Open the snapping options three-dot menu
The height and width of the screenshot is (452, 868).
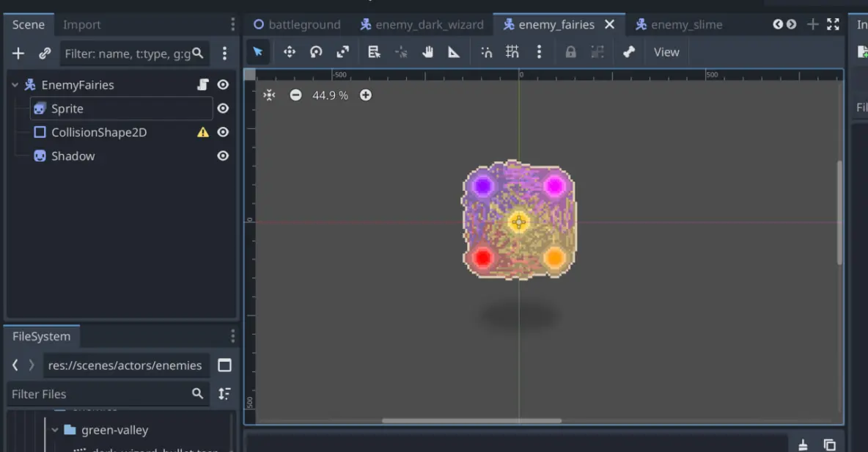coord(539,52)
